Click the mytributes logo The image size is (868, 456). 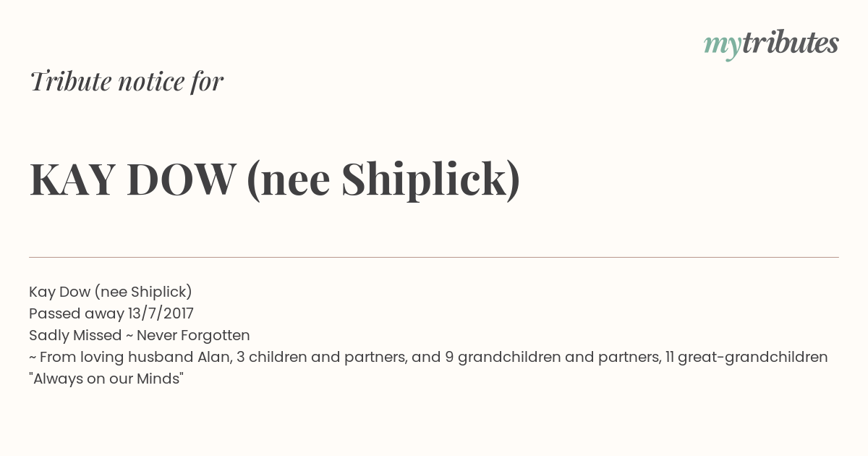coord(771,43)
